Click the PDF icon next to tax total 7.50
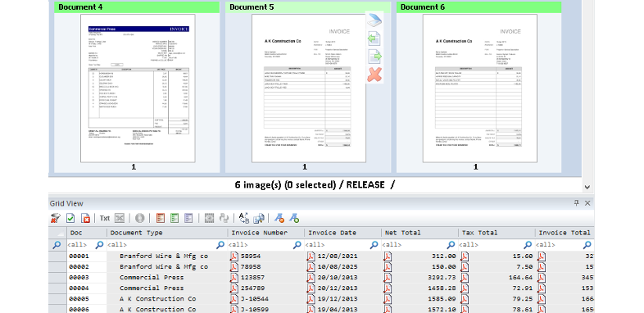 pos(465,266)
